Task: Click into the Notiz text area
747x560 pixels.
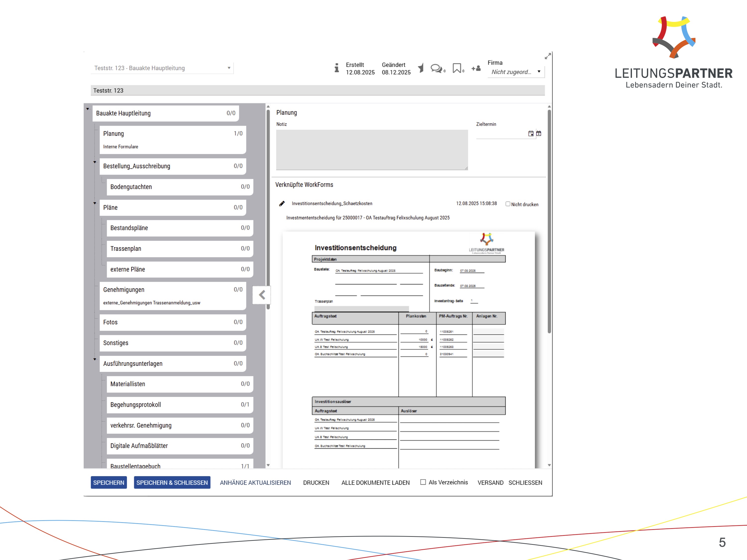Action: (x=372, y=150)
